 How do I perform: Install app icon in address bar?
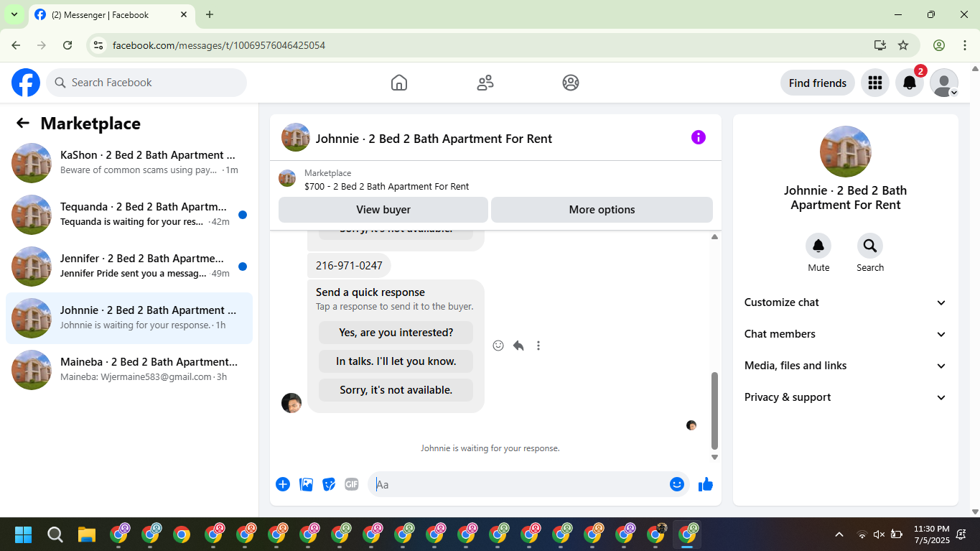coord(880,45)
